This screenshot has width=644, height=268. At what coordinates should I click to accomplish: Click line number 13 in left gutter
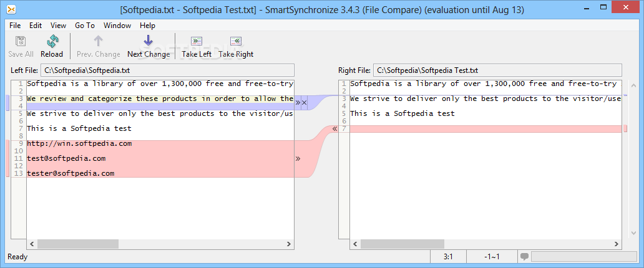pyautogui.click(x=19, y=173)
